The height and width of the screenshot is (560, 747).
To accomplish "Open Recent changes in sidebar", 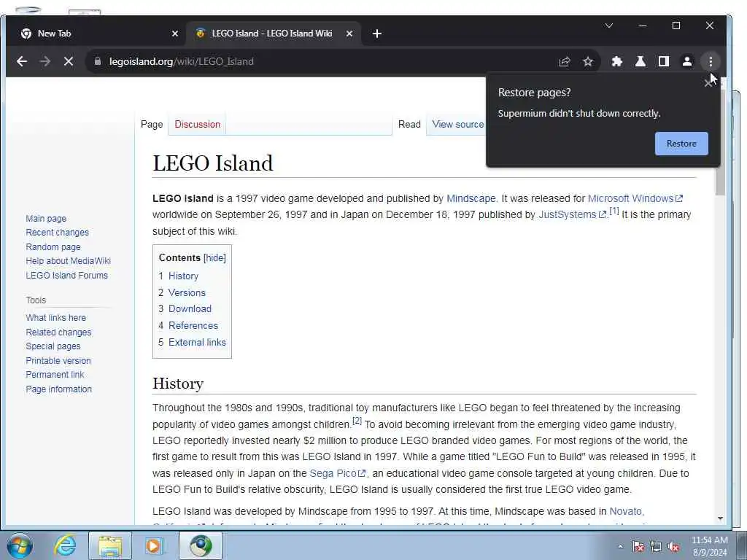I will (x=57, y=233).
